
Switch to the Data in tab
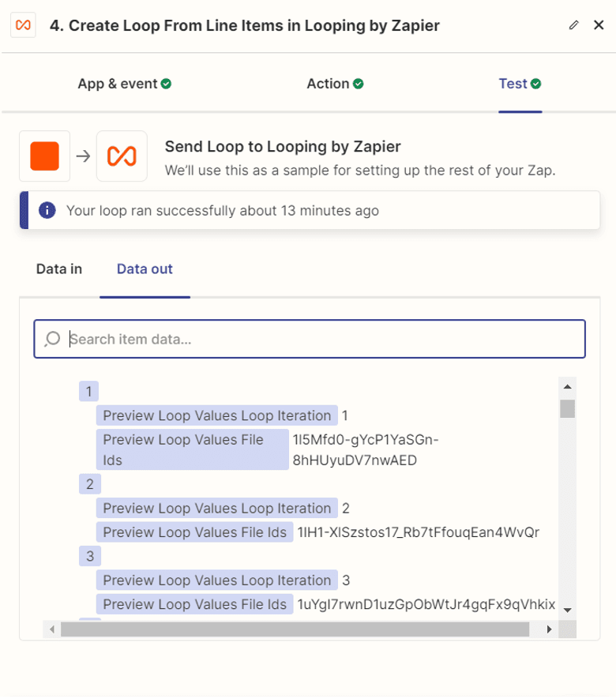58,269
